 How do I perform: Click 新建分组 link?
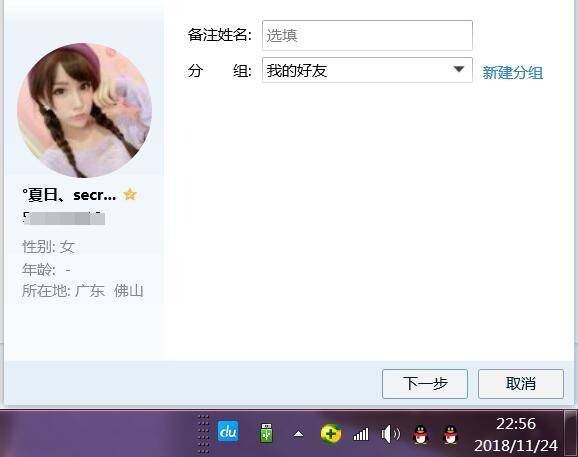coord(512,73)
